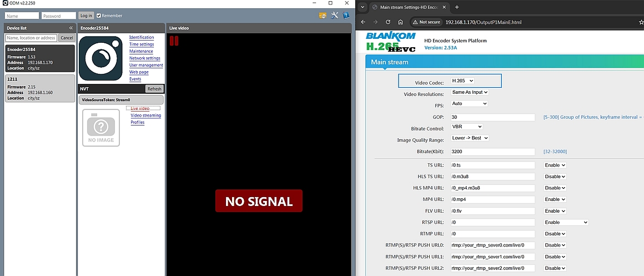The image size is (644, 276).
Task: Open the browser tab search dropdown
Action: (x=363, y=7)
